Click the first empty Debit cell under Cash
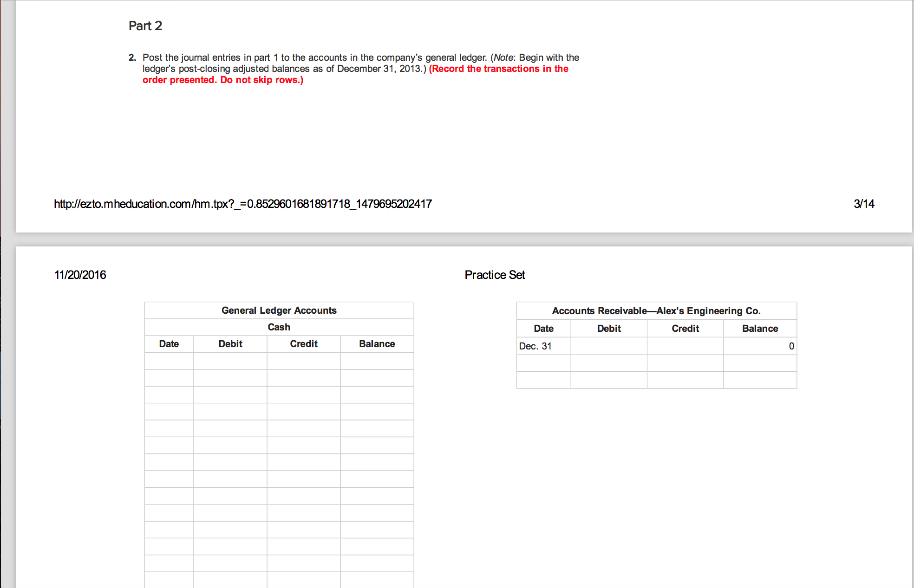The height and width of the screenshot is (588, 914). click(x=230, y=361)
